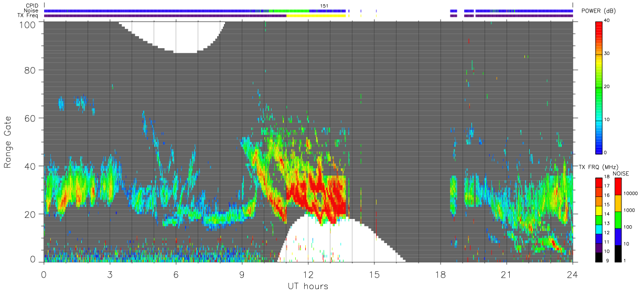This screenshot has width=644, height=297.
Task: Click red top of power color bar
Action: point(599,29)
